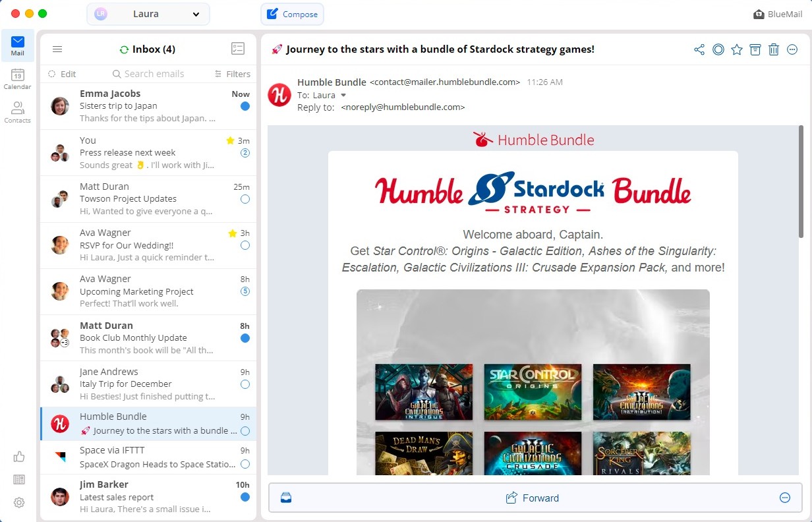Open more reply options in the bottom bar

[x=784, y=498]
